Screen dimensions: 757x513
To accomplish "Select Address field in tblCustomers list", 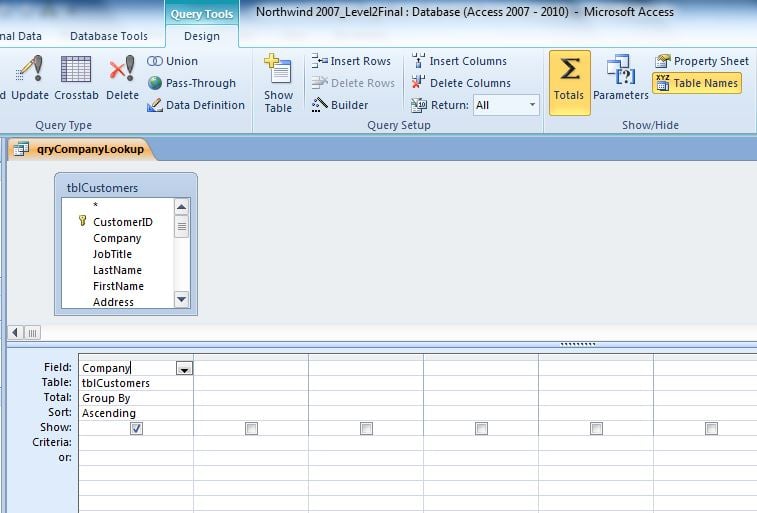I will (113, 302).
